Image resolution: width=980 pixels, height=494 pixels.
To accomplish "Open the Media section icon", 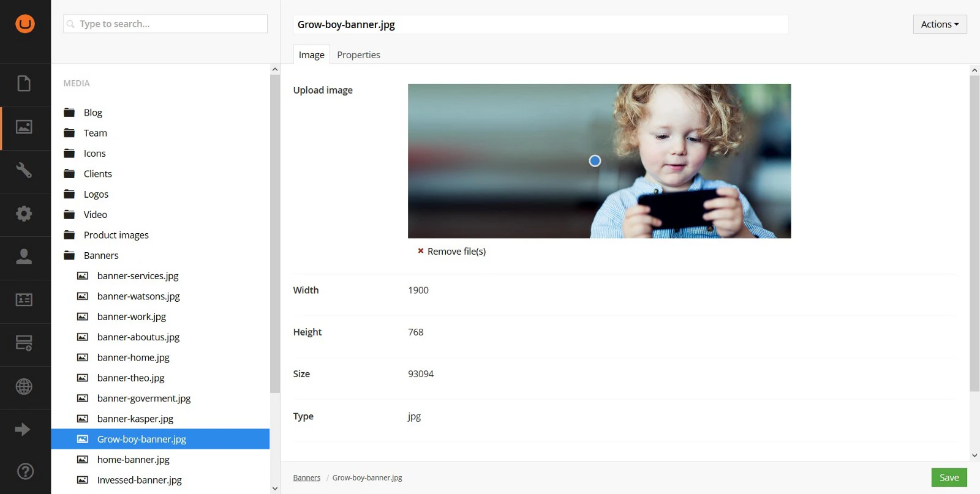I will (24, 127).
